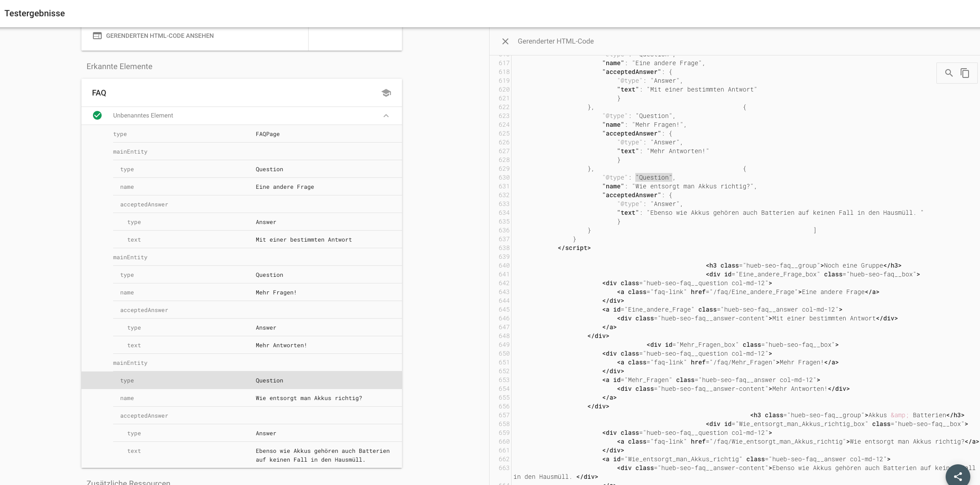980x485 pixels.
Task: Close the rendered HTML code panel
Action: [x=505, y=41]
